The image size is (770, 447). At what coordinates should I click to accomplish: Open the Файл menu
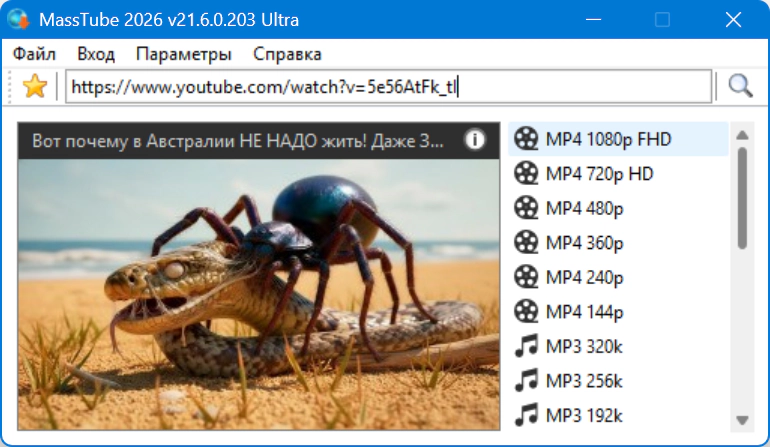pyautogui.click(x=34, y=54)
